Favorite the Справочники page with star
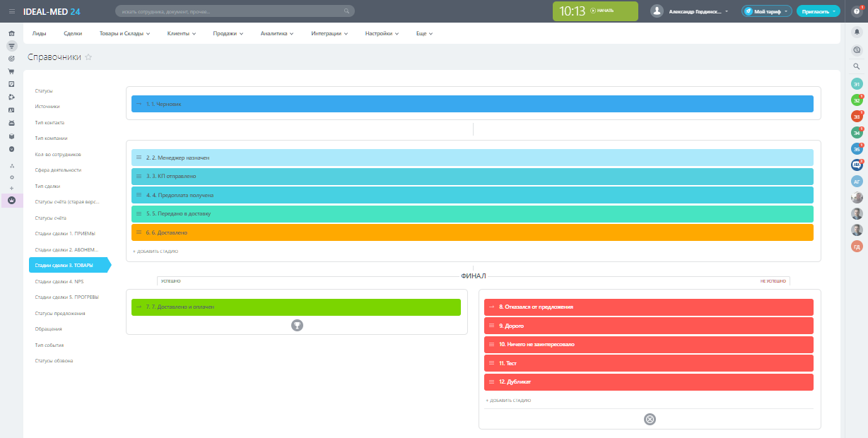 88,57
